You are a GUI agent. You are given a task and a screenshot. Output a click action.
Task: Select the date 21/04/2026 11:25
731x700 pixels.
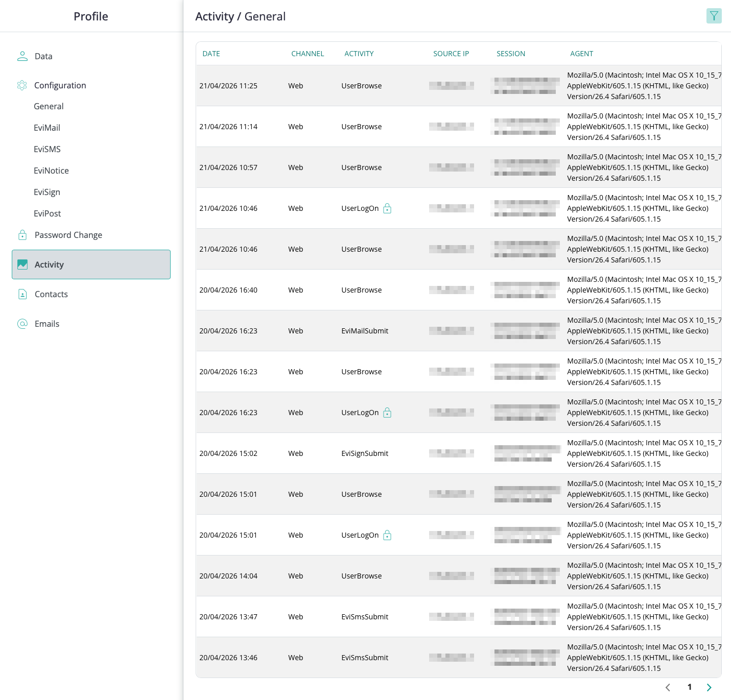click(228, 86)
